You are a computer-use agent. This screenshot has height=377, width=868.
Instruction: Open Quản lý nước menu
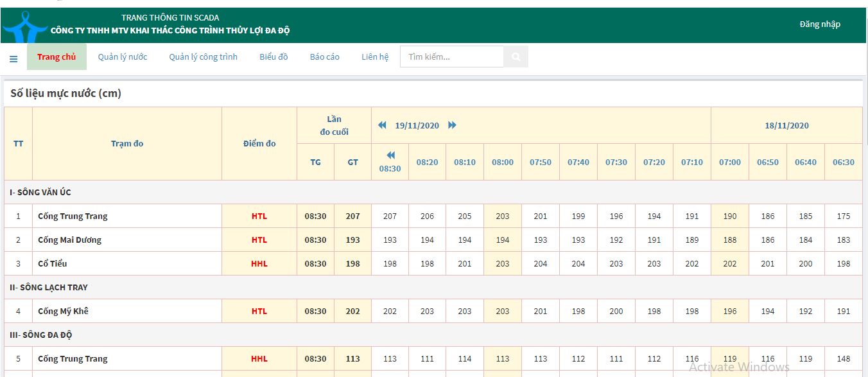[x=123, y=57]
